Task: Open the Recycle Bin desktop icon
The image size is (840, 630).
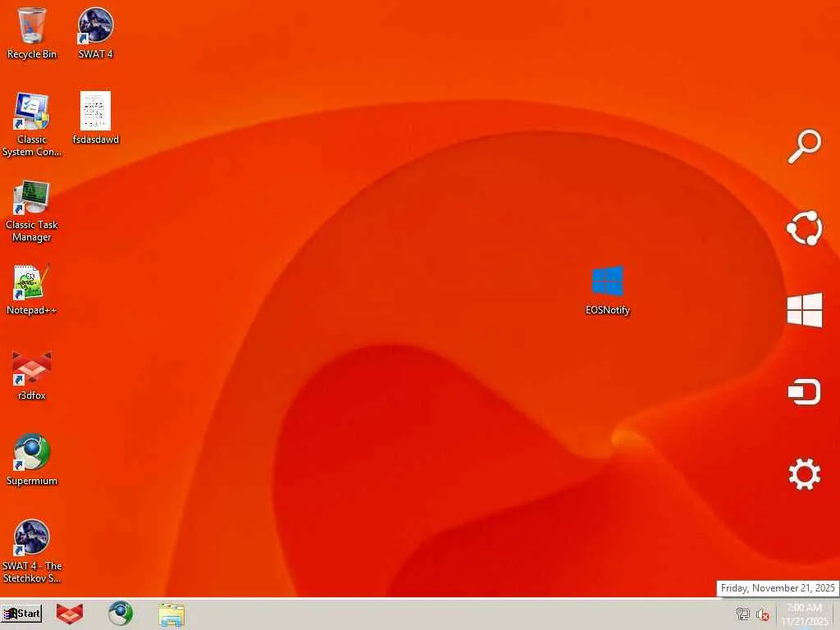Action: click(32, 33)
